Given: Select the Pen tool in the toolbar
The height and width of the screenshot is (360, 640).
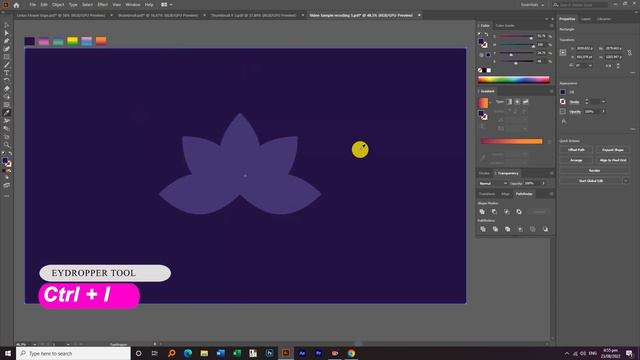Looking at the screenshot, I should [7, 41].
